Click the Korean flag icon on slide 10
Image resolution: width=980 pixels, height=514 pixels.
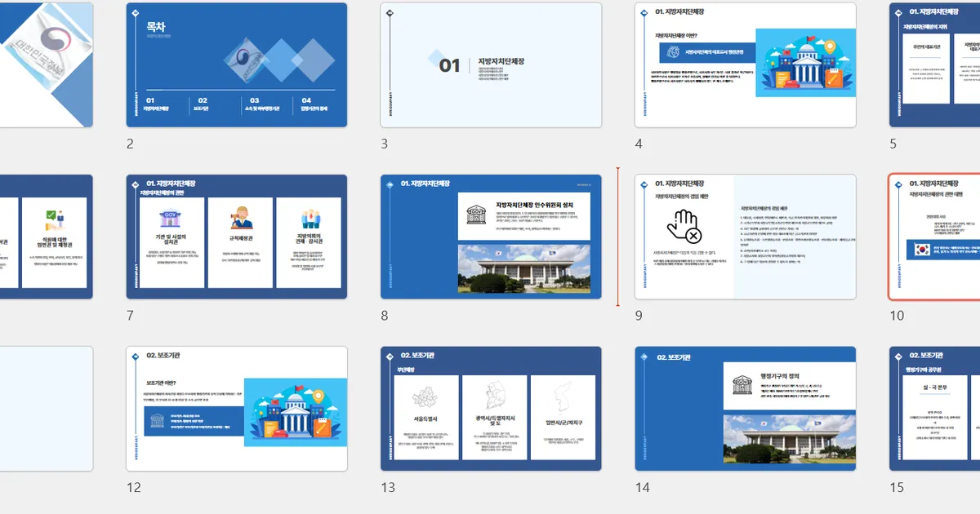922,249
